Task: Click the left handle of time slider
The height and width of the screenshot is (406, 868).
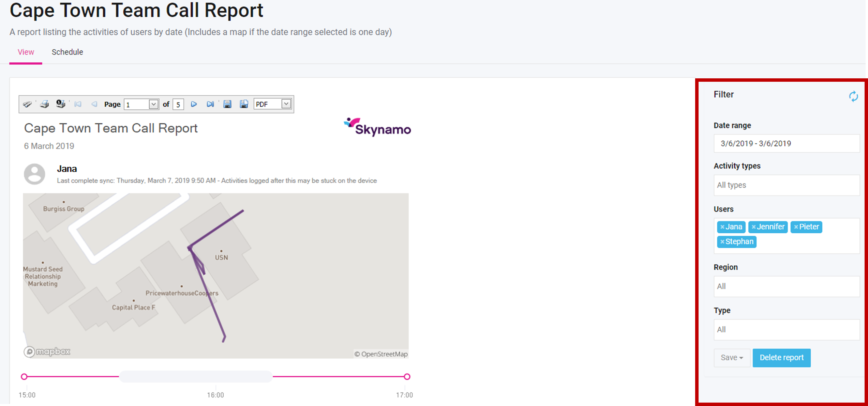Action: pos(24,377)
